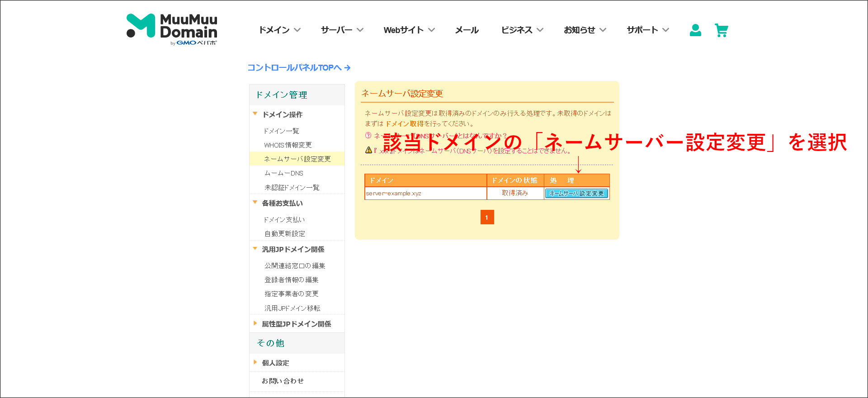The height and width of the screenshot is (398, 868).
Task: Expand the Webサイト header menu
Action: pos(409,30)
